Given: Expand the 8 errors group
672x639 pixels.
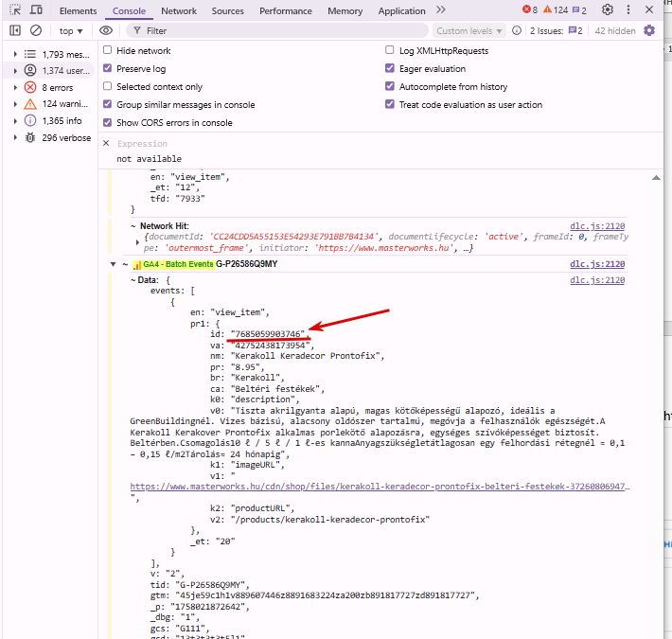Looking at the screenshot, I should 15,87.
